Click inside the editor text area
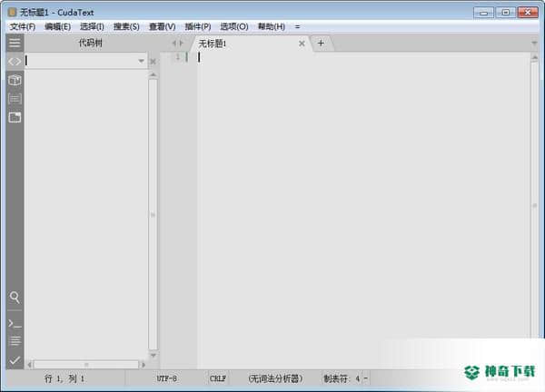The height and width of the screenshot is (392, 545). (x=363, y=209)
